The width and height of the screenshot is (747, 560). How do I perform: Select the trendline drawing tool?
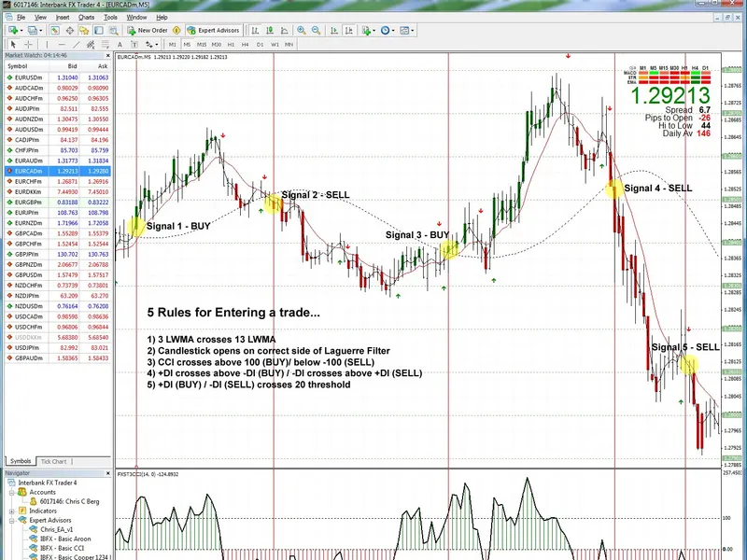point(77,44)
